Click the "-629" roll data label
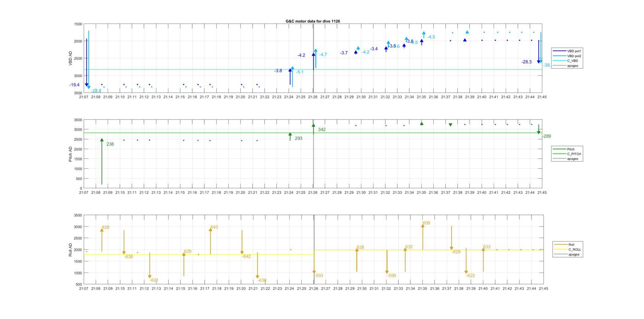This screenshot has height=319, width=644. pyautogui.click(x=456, y=252)
